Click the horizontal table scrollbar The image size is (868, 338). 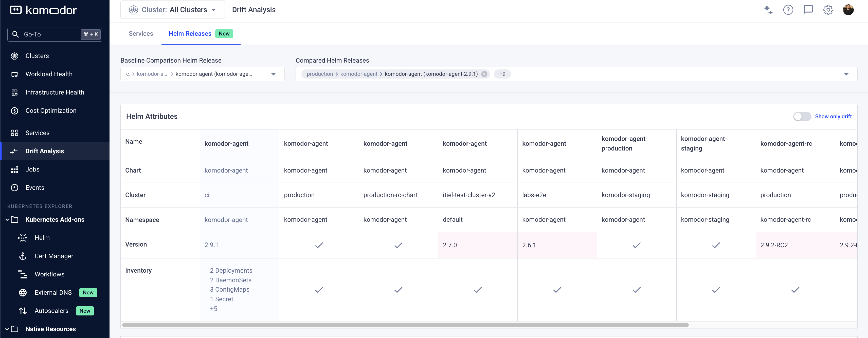click(x=405, y=325)
